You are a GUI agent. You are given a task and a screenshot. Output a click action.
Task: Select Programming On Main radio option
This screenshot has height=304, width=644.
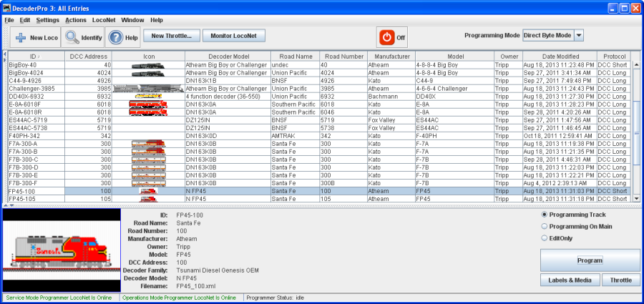point(545,226)
